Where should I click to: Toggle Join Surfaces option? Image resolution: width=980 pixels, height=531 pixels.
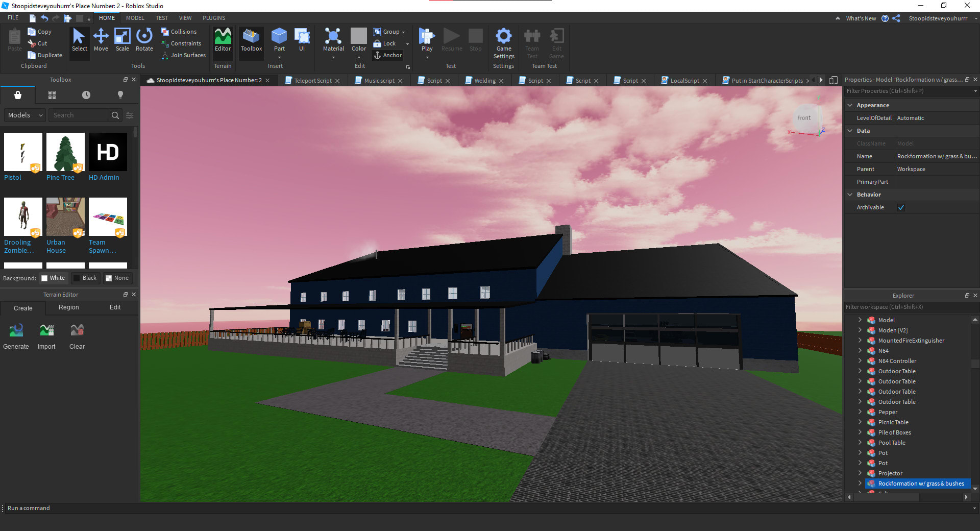click(x=183, y=55)
